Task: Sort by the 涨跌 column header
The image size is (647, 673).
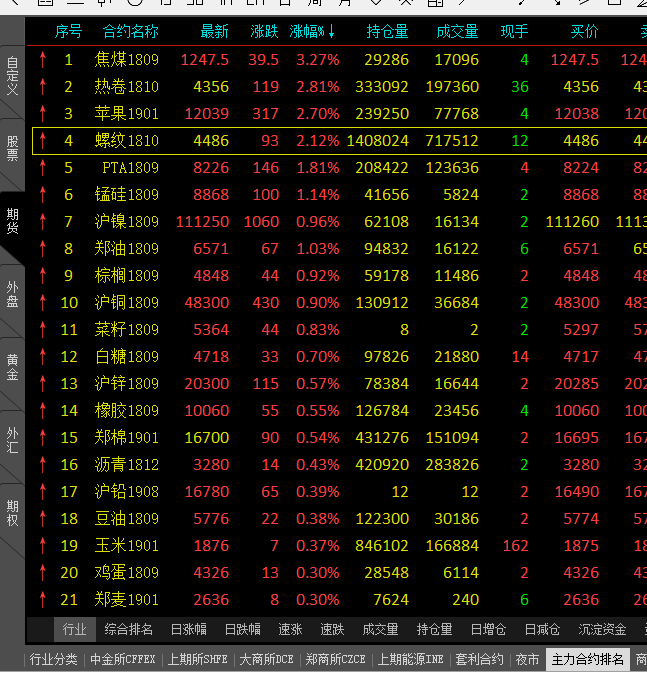Action: click(x=264, y=31)
